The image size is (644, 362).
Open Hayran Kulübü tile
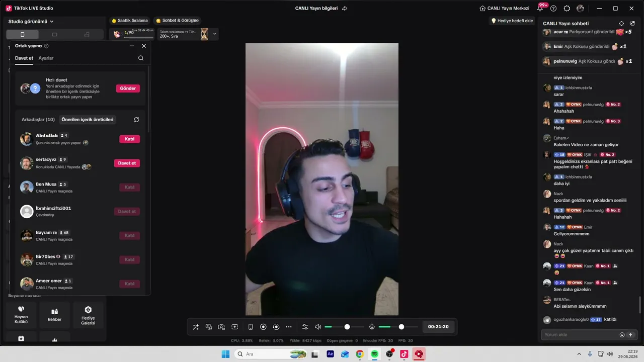(21, 315)
